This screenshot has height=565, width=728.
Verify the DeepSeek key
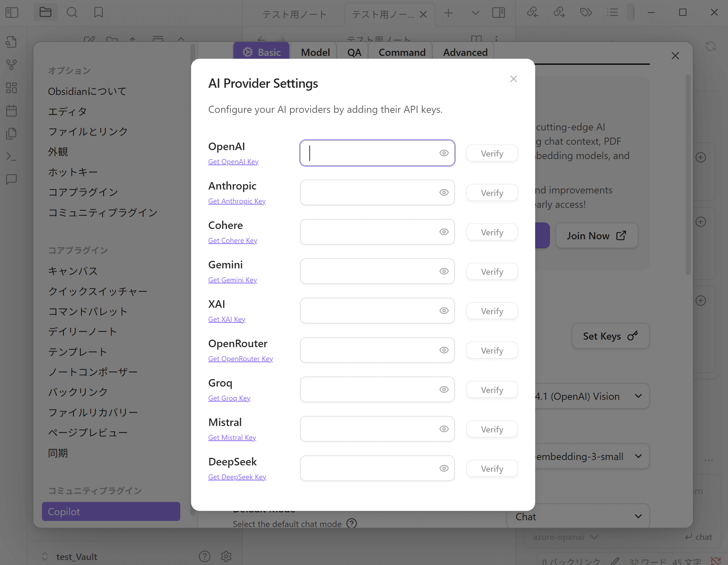tap(492, 469)
